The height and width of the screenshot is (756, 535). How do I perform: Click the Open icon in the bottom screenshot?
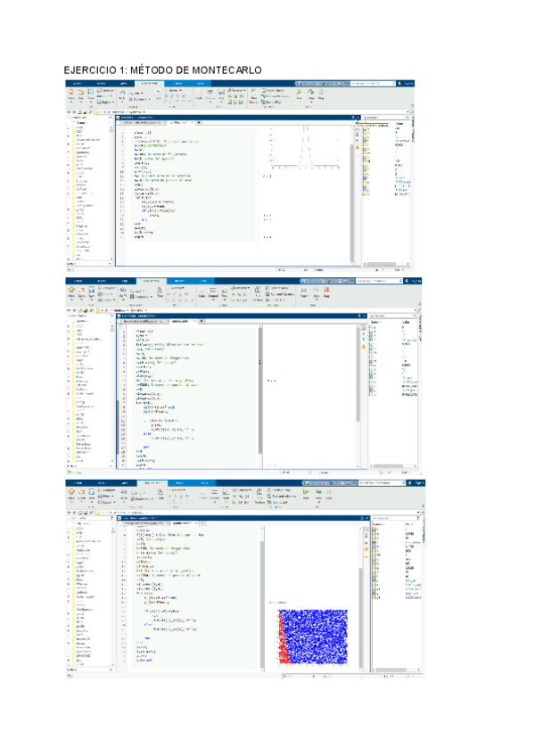(x=81, y=492)
